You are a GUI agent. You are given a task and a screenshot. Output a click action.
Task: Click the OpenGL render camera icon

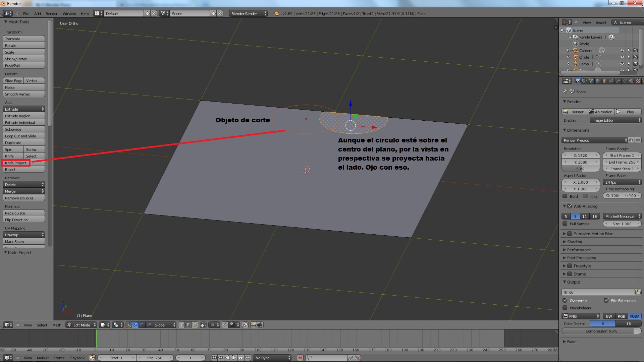pos(253,325)
